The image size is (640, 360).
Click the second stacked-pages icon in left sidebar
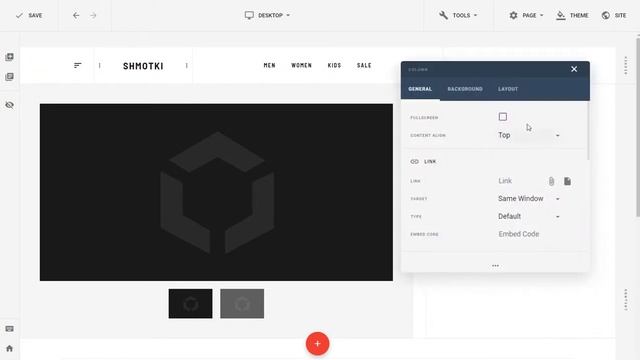pyautogui.click(x=9, y=77)
